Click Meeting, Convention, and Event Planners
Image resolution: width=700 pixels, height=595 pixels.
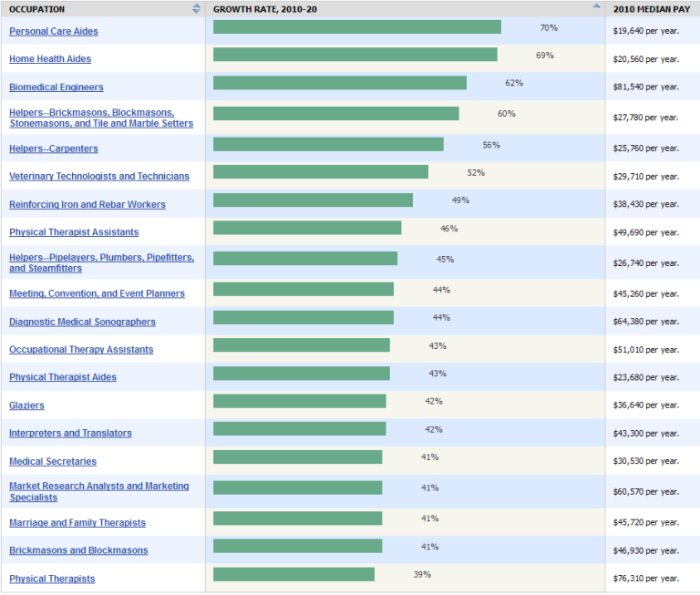[x=97, y=293]
